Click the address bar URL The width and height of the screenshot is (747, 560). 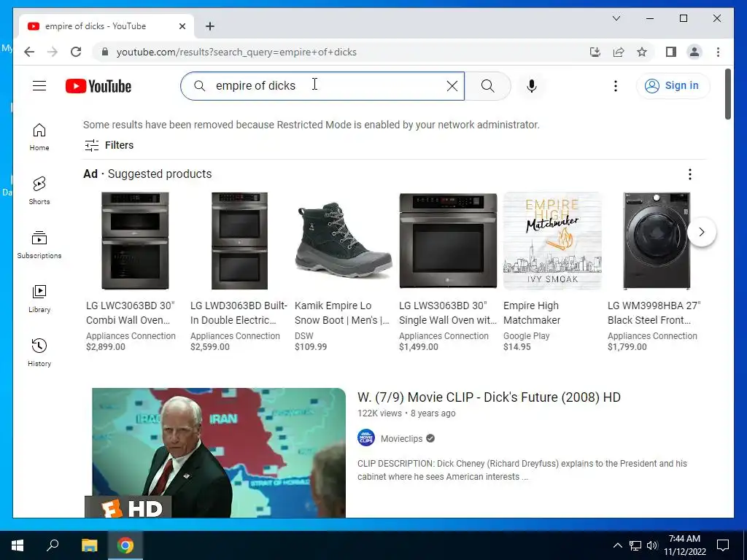point(236,52)
